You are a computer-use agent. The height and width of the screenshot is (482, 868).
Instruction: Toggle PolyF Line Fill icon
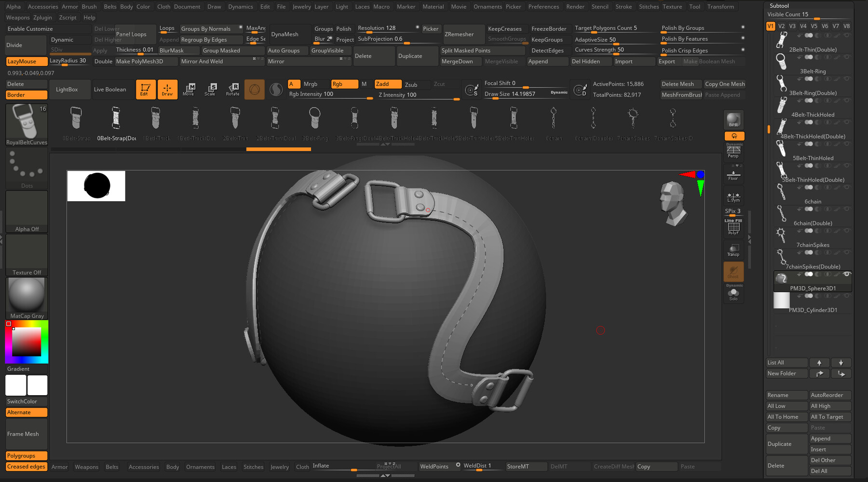(733, 227)
